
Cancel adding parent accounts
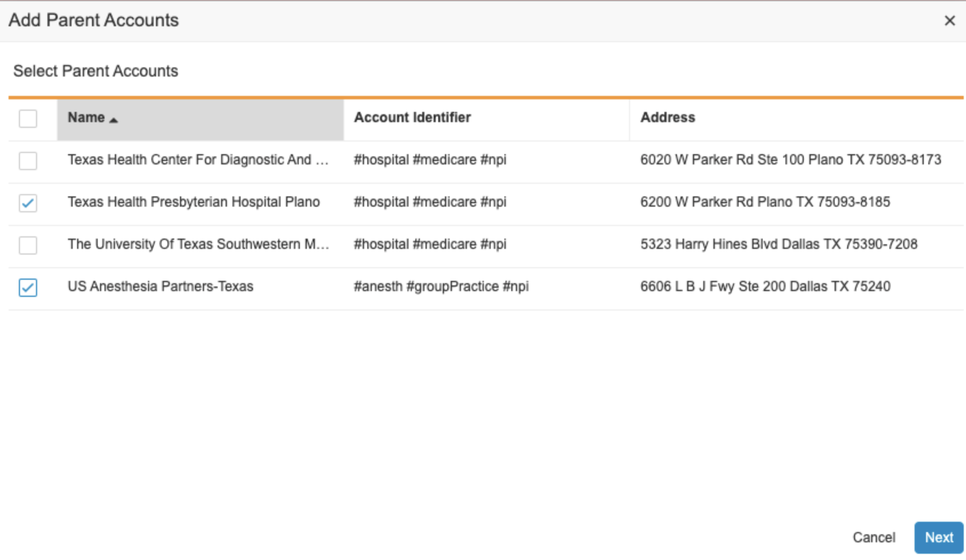(873, 538)
